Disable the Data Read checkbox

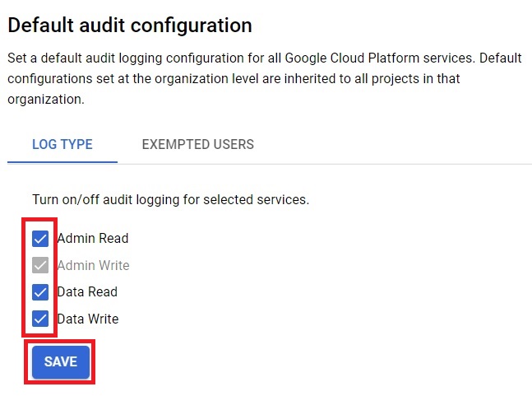[40, 292]
